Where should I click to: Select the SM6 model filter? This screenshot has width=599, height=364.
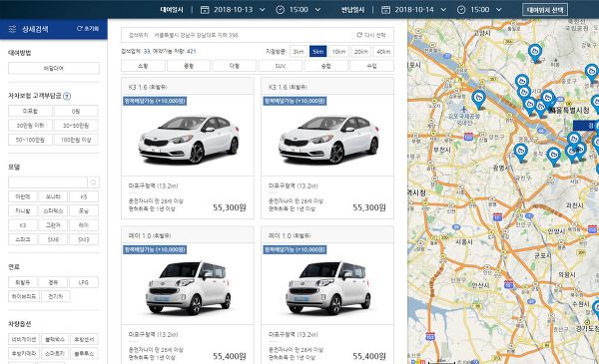click(53, 239)
